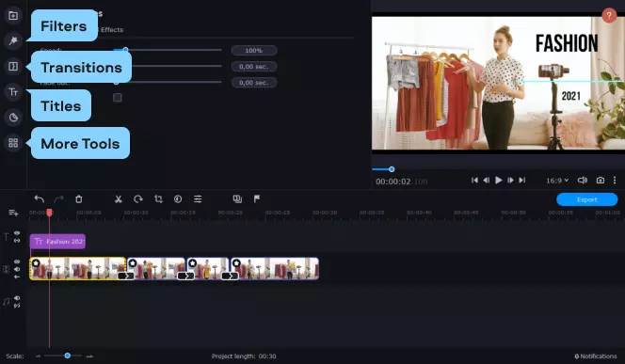Open the More Tools grid icon

(x=13, y=143)
